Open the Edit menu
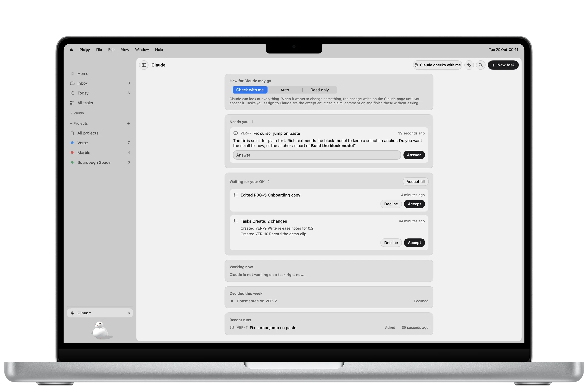 click(x=111, y=50)
